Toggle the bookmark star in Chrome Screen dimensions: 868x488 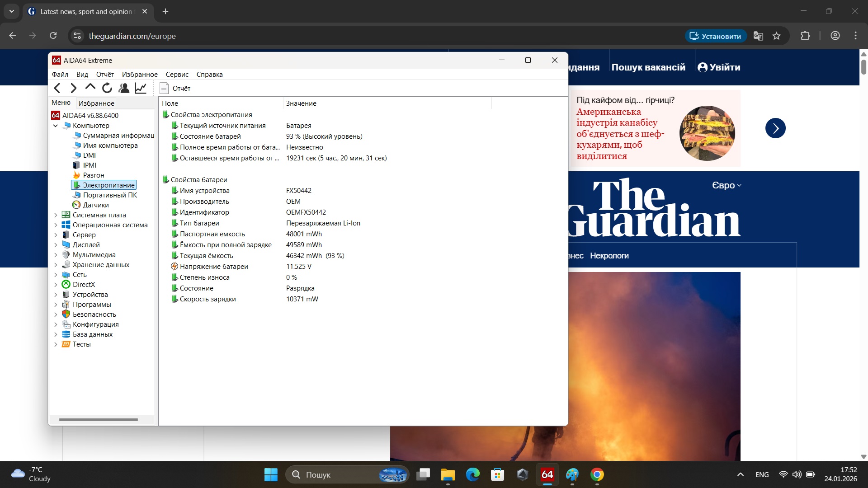(x=777, y=36)
